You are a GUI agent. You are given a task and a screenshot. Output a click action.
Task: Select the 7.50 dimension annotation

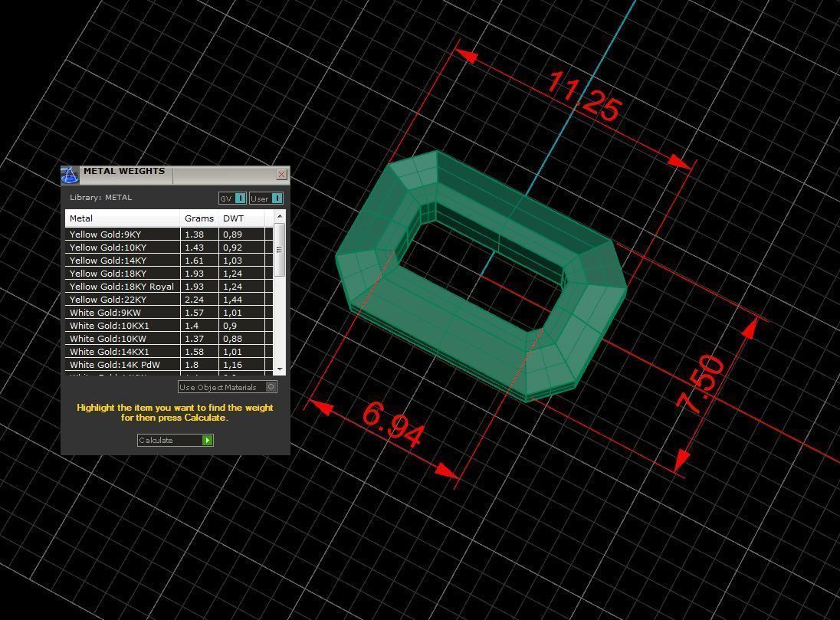[x=701, y=385]
